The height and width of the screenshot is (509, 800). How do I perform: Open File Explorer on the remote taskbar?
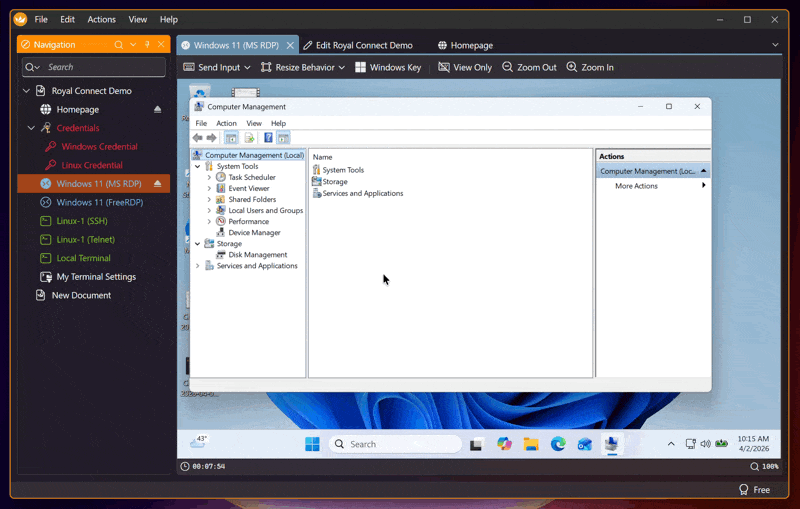pyautogui.click(x=531, y=444)
